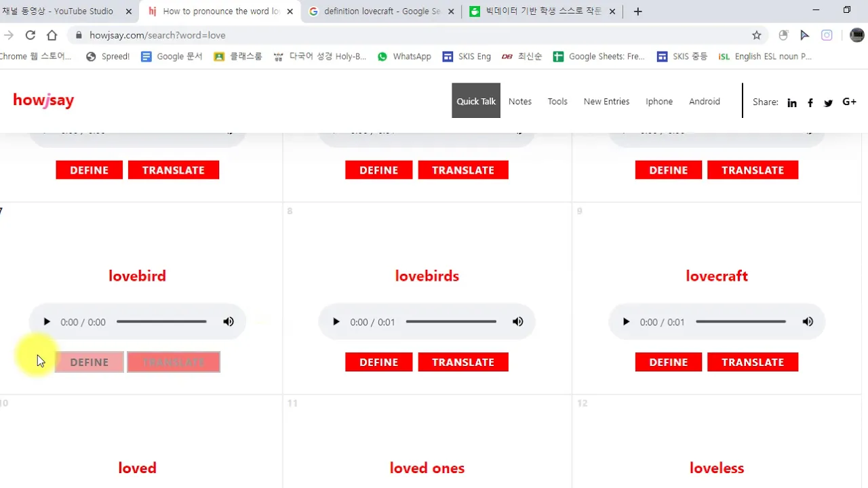Click TRANSLATE under lovebirds
The image size is (868, 488).
click(463, 362)
